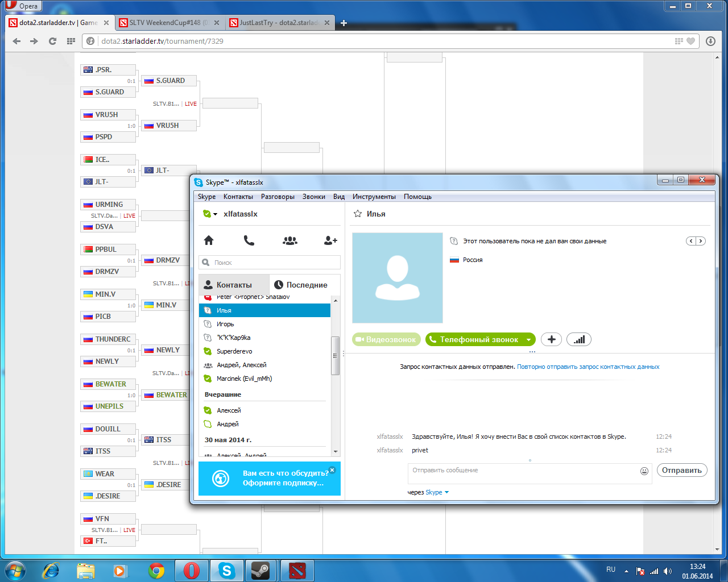Click the heart bookmark icon in address bar
This screenshot has width=728, height=582.
coord(691,41)
